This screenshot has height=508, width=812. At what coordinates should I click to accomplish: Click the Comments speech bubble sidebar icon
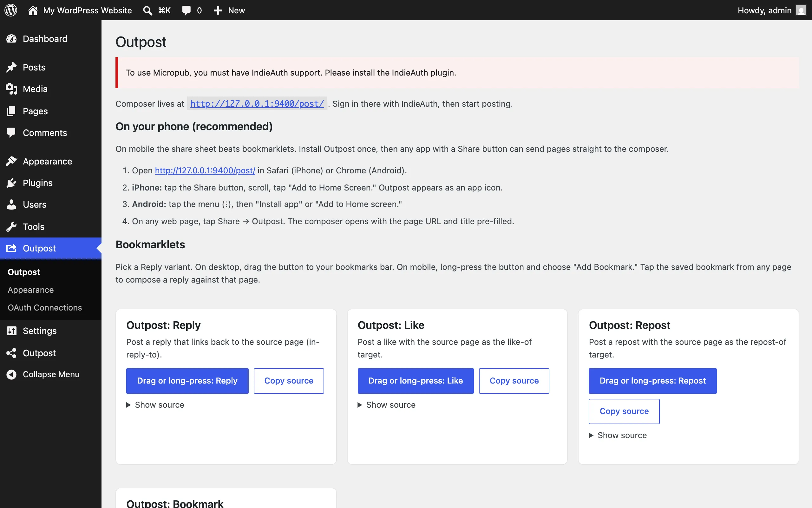(x=11, y=133)
